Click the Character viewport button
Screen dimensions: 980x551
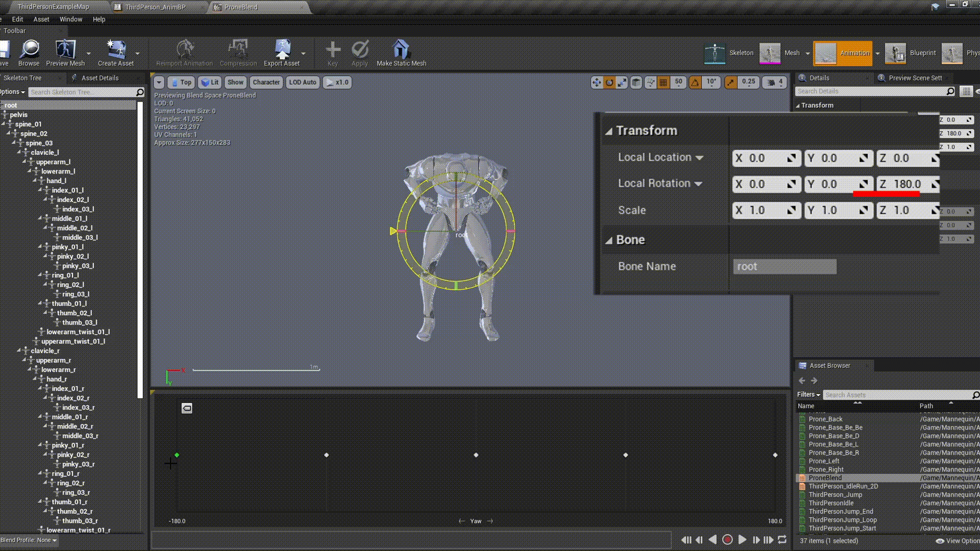tap(266, 82)
